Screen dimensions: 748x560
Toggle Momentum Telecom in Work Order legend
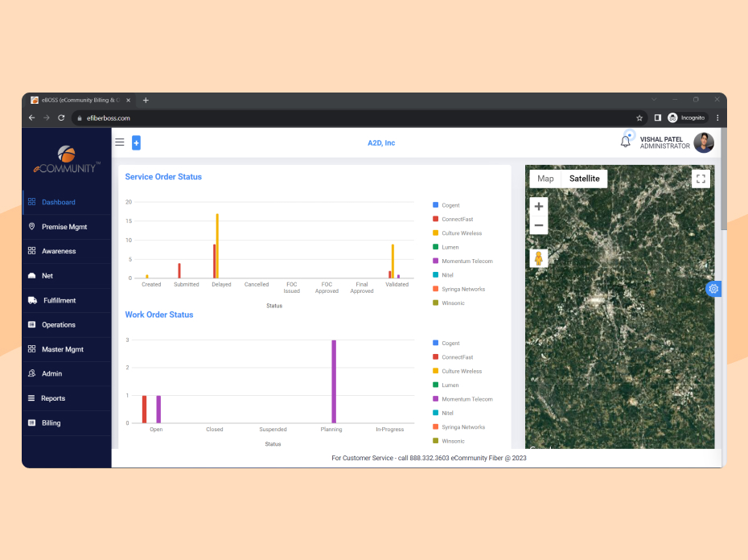coord(462,399)
